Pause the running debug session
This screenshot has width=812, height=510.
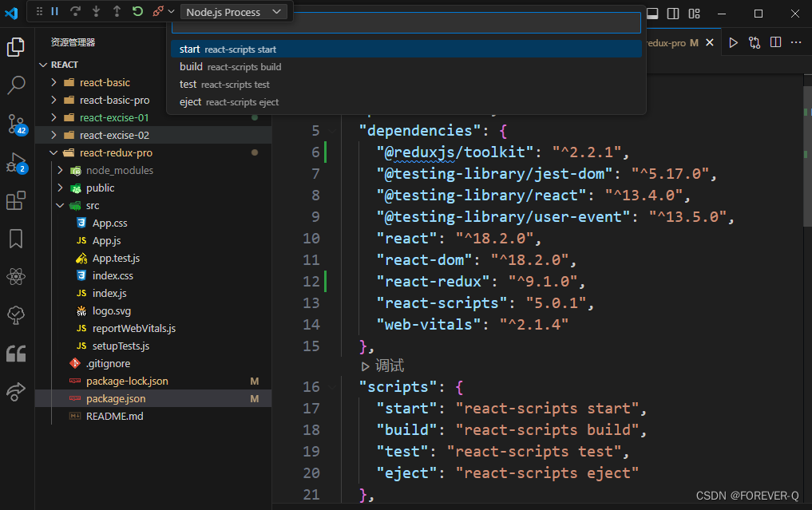[53, 12]
